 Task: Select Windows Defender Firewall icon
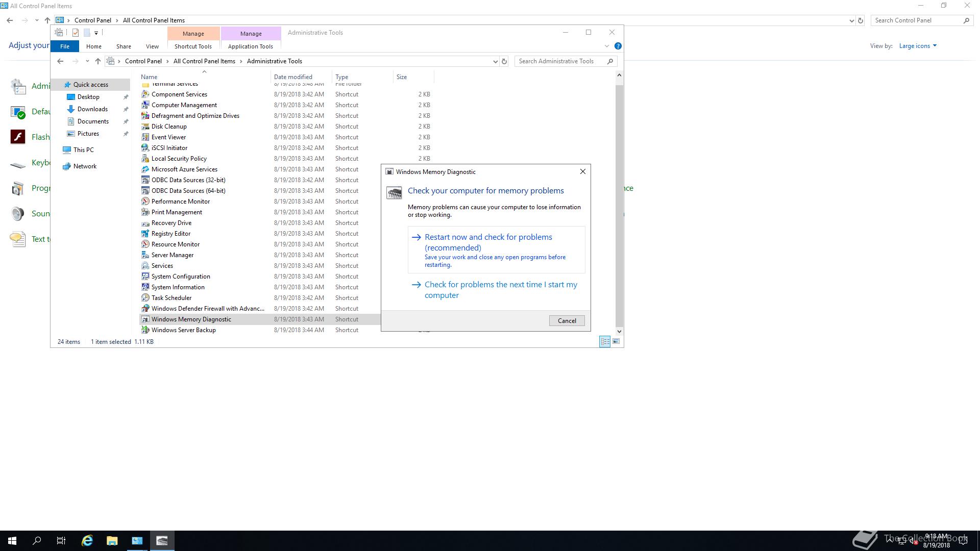click(145, 309)
